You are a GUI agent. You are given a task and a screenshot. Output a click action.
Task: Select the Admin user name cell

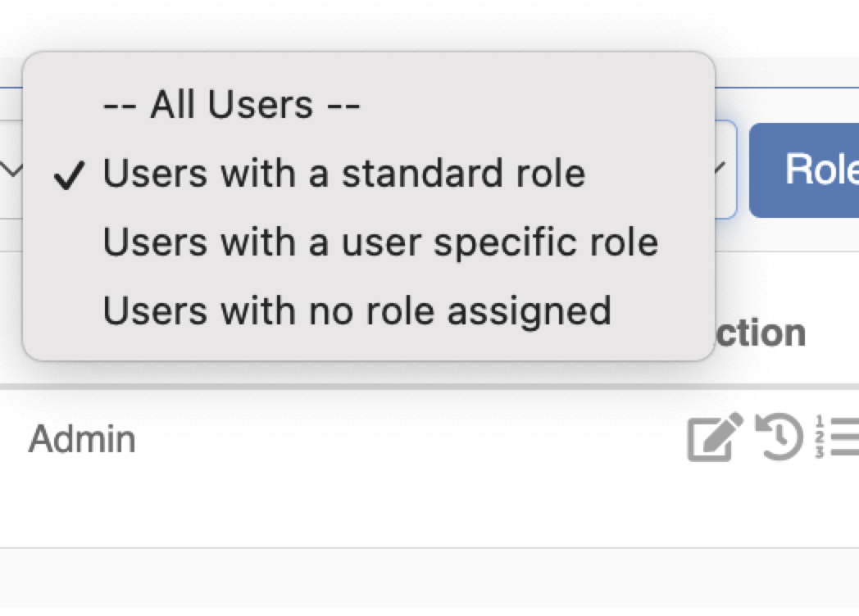pyautogui.click(x=82, y=440)
